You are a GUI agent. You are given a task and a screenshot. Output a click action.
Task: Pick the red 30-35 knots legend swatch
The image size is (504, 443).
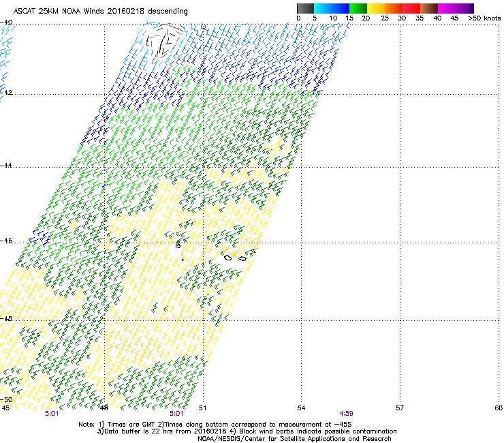411,8
